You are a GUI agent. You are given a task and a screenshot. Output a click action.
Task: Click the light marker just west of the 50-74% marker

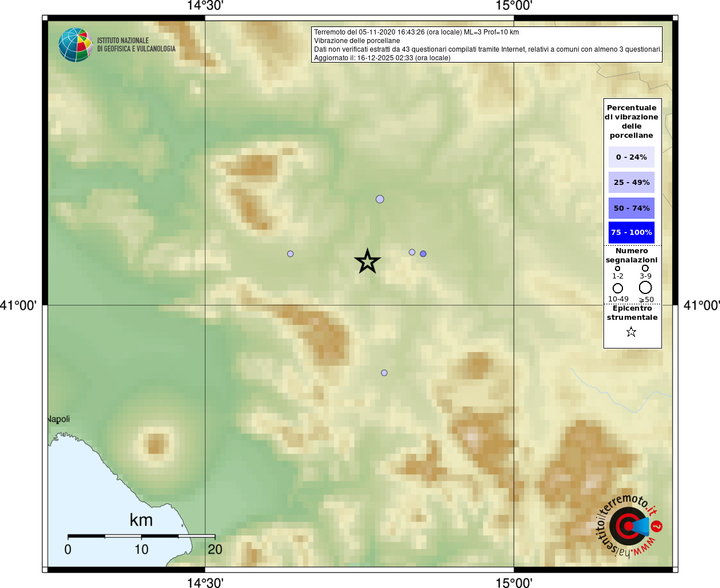click(412, 252)
